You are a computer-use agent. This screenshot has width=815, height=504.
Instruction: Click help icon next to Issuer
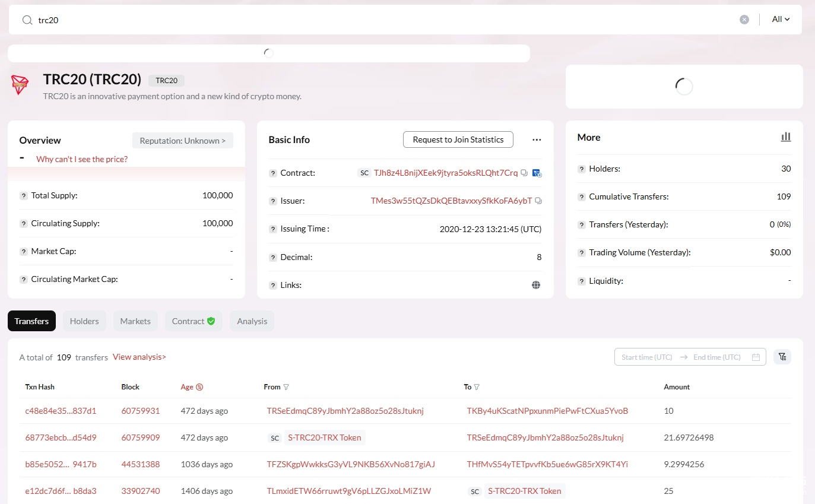pos(273,201)
